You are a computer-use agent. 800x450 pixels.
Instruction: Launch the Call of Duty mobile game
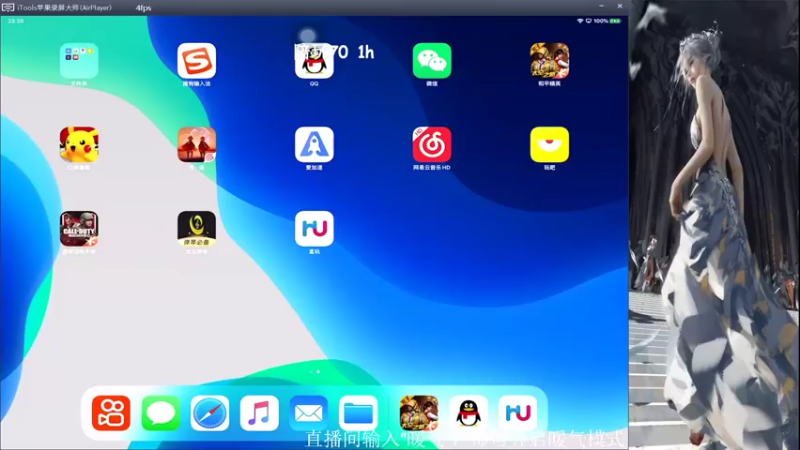pyautogui.click(x=79, y=229)
